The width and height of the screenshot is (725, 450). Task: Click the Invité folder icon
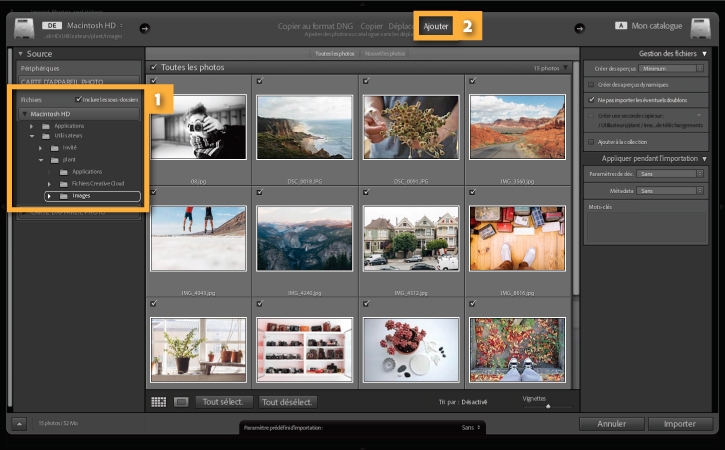point(55,148)
